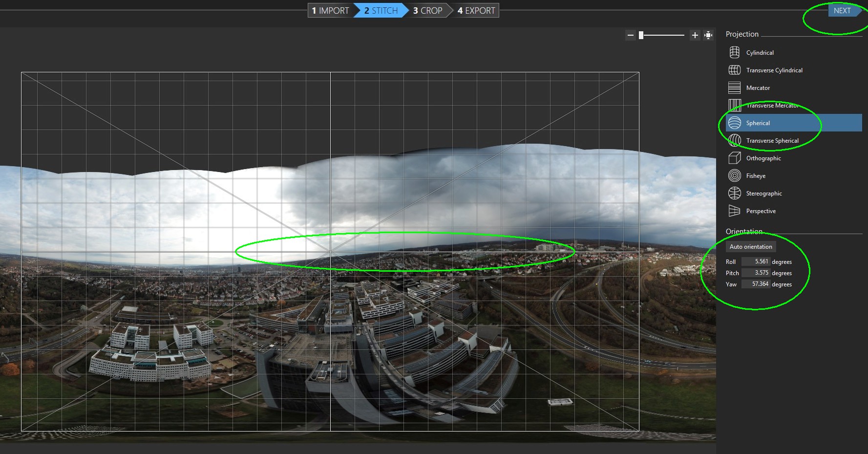Click the zoom-to-fit icon

point(708,35)
